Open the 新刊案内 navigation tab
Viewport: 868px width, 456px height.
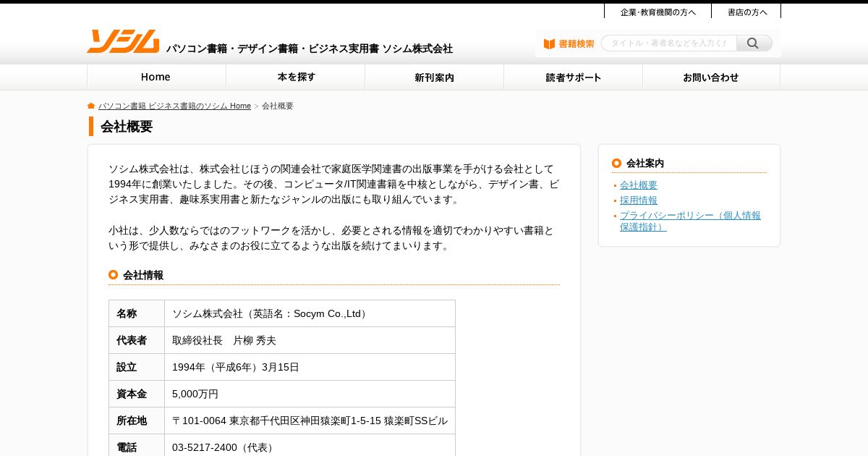435,77
